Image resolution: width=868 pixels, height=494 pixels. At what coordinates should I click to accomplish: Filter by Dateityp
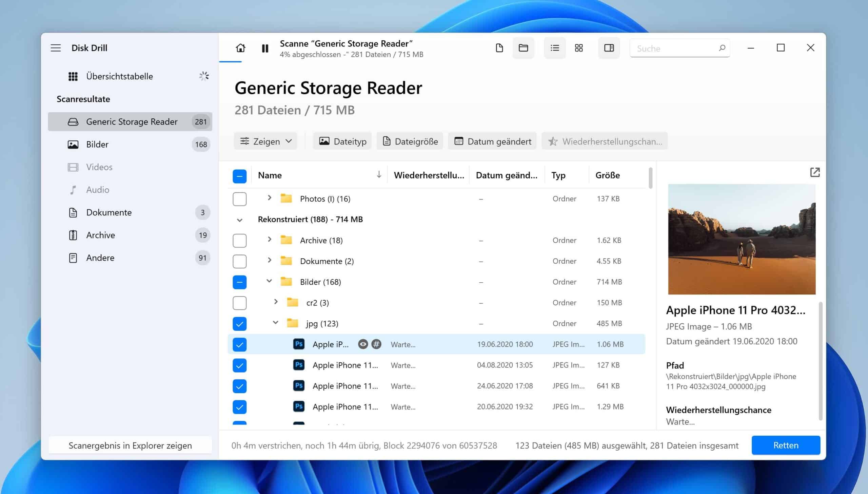[x=342, y=141]
